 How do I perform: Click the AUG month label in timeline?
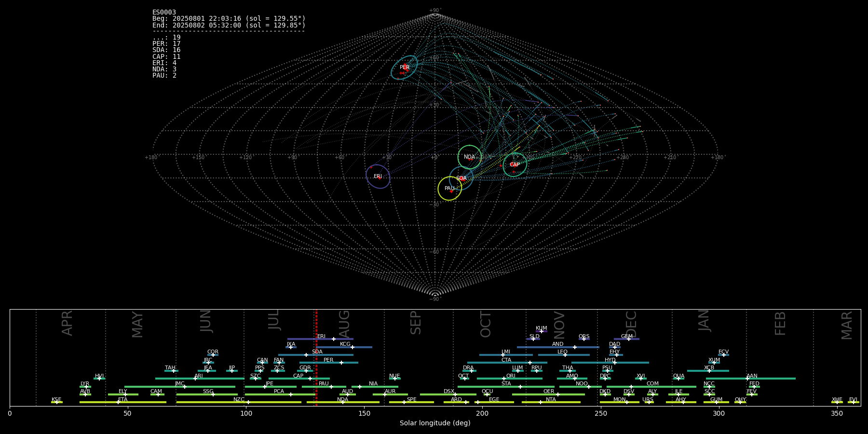344,324
